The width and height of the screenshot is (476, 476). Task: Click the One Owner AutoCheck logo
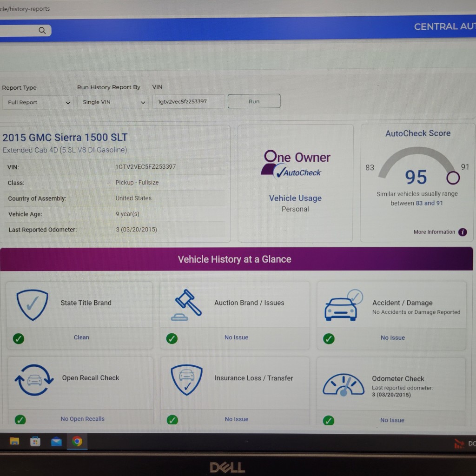click(x=296, y=164)
